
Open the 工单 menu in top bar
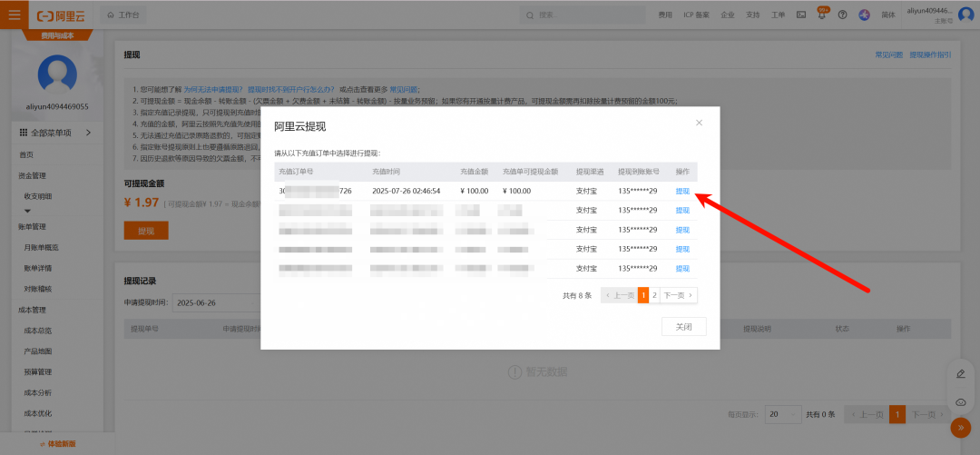click(x=779, y=15)
